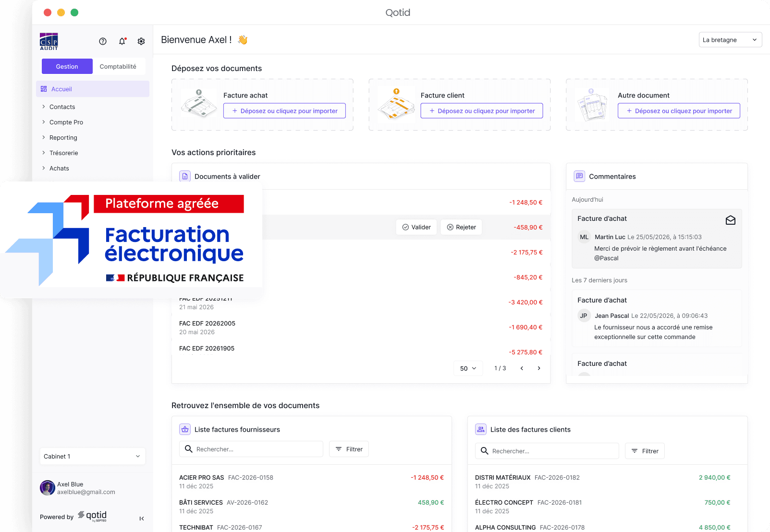Filter the factures clients list

pos(645,451)
